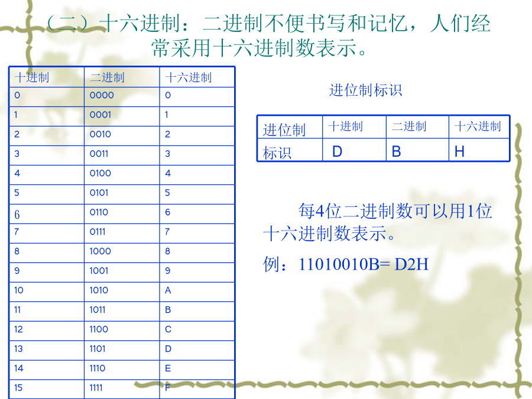Select the 标识 row label cell
532x399 pixels.
(x=290, y=150)
